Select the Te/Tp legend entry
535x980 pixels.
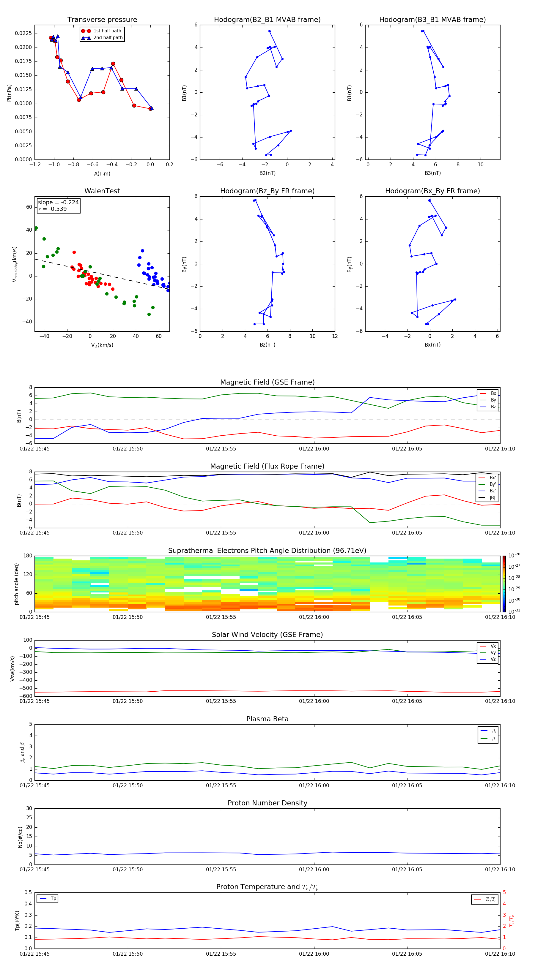pyautogui.click(x=485, y=899)
